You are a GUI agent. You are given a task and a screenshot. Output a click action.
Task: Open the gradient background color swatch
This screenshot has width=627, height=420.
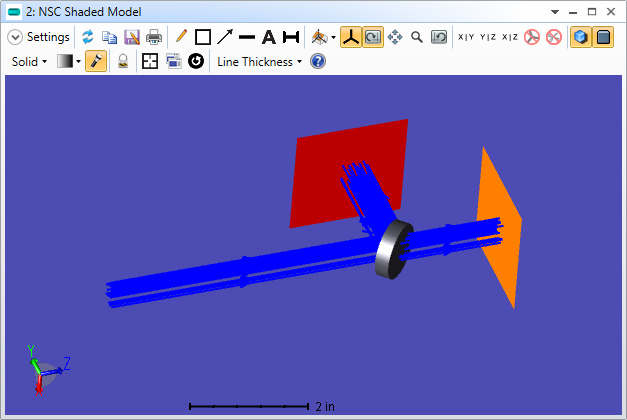67,61
